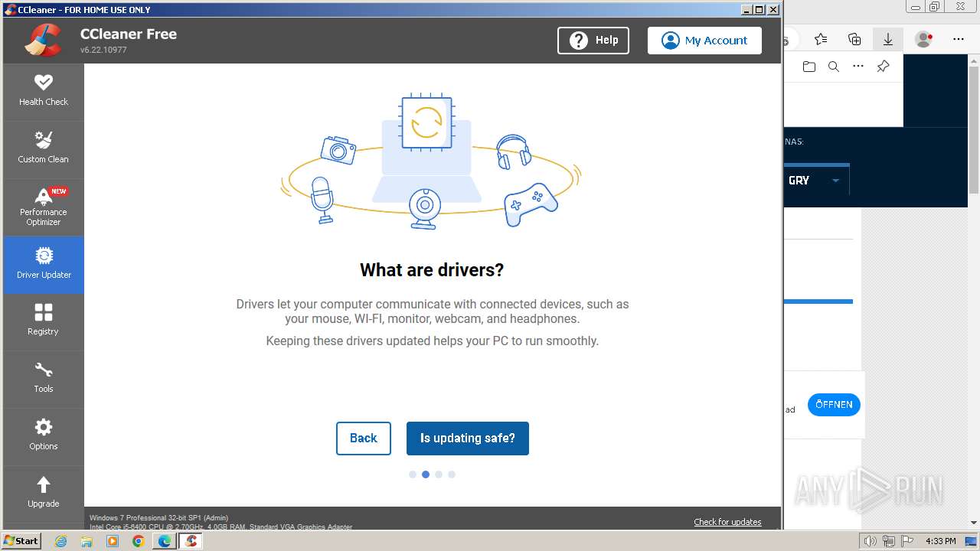980x551 pixels.
Task: Open Custom Clean section
Action: pyautogui.click(x=44, y=149)
